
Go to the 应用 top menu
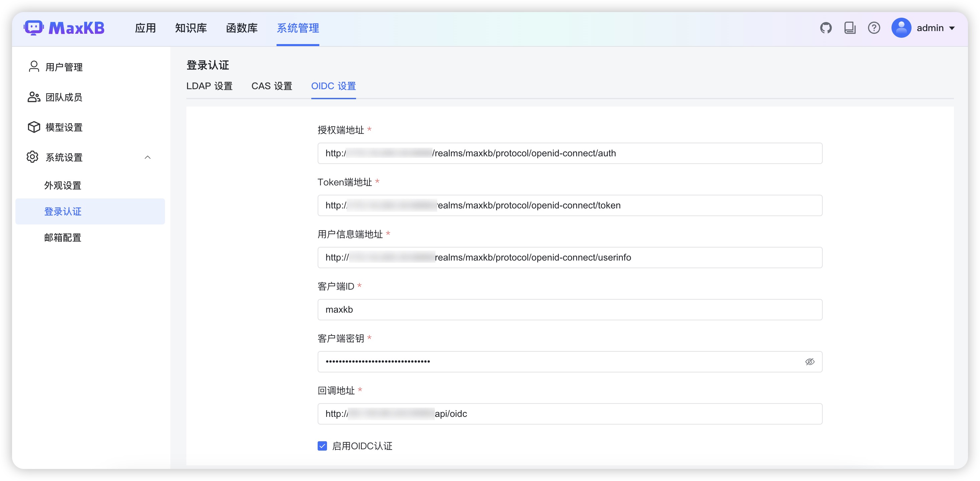145,28
